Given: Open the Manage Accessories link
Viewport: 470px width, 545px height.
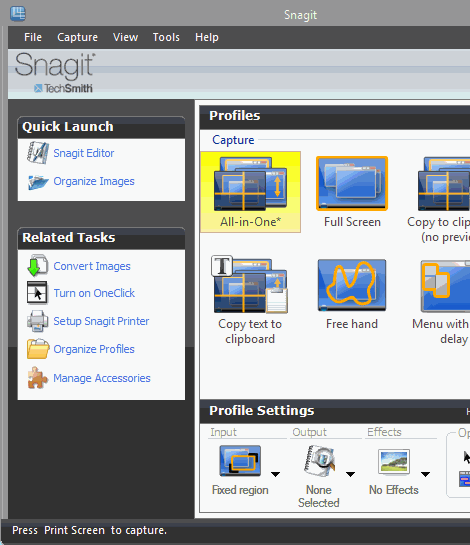Looking at the screenshot, I should pyautogui.click(x=102, y=378).
